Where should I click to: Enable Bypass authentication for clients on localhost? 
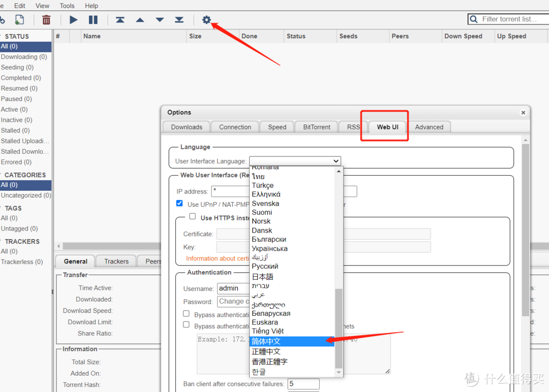click(186, 313)
